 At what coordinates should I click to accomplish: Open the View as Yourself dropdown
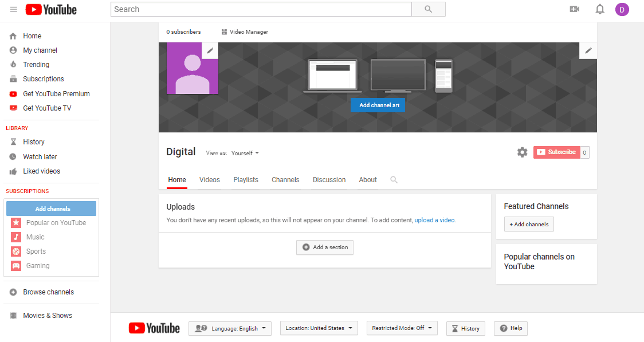click(245, 153)
